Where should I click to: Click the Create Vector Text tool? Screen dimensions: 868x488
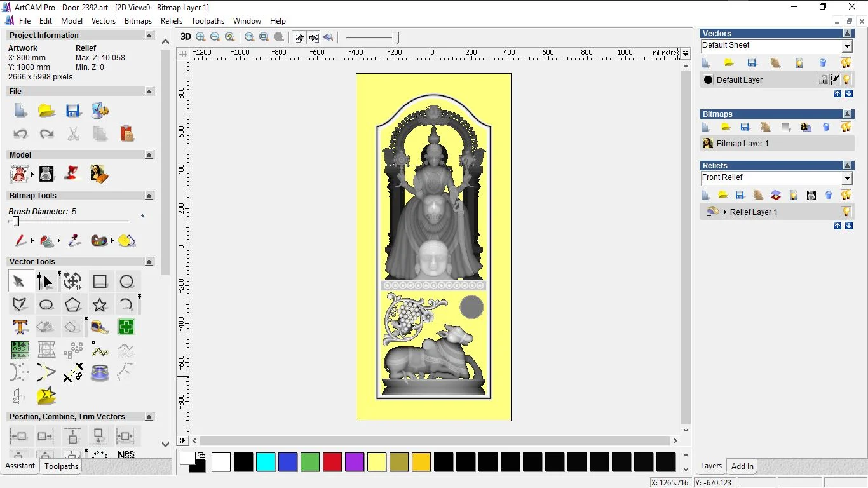[20, 327]
